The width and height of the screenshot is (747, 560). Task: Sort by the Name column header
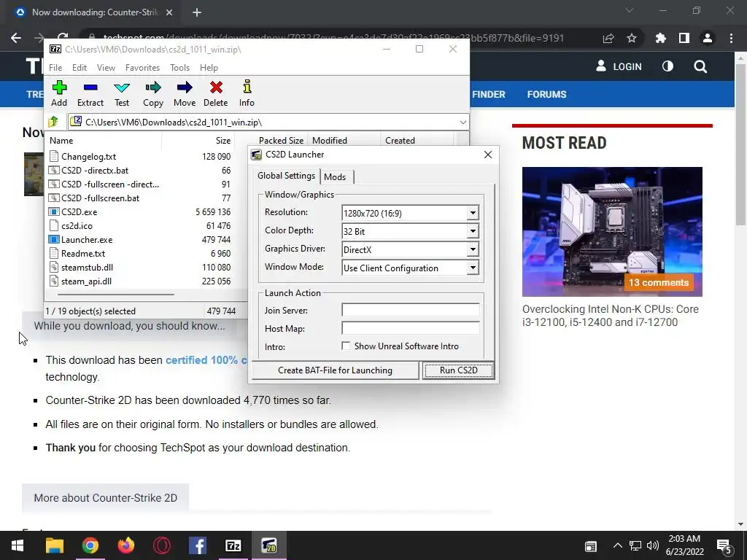(x=104, y=141)
